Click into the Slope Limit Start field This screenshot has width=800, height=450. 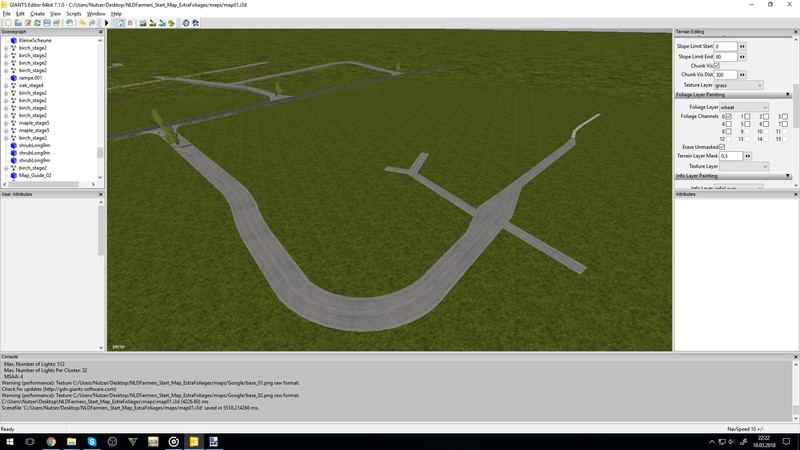726,46
